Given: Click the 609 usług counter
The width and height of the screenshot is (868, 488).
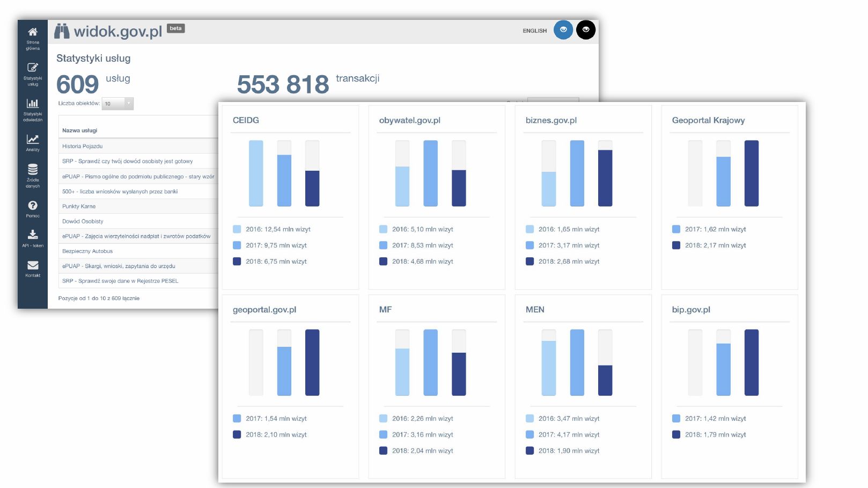Looking at the screenshot, I should pyautogui.click(x=93, y=84).
